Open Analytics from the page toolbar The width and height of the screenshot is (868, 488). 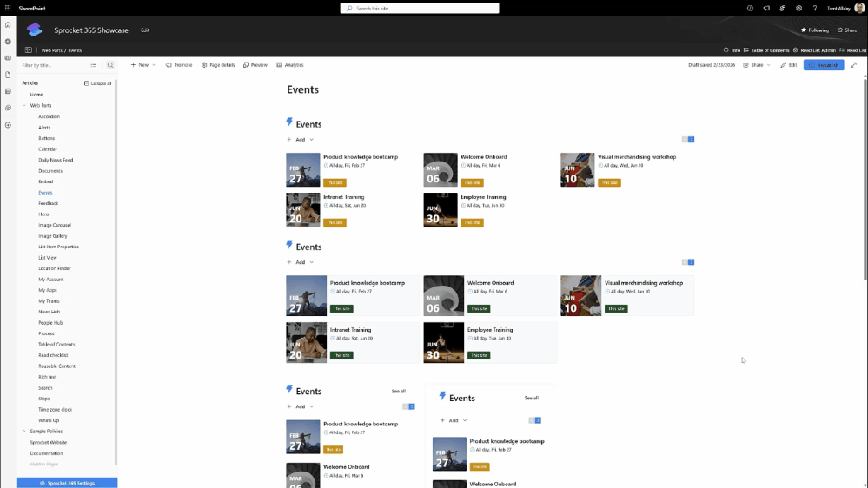tap(290, 65)
